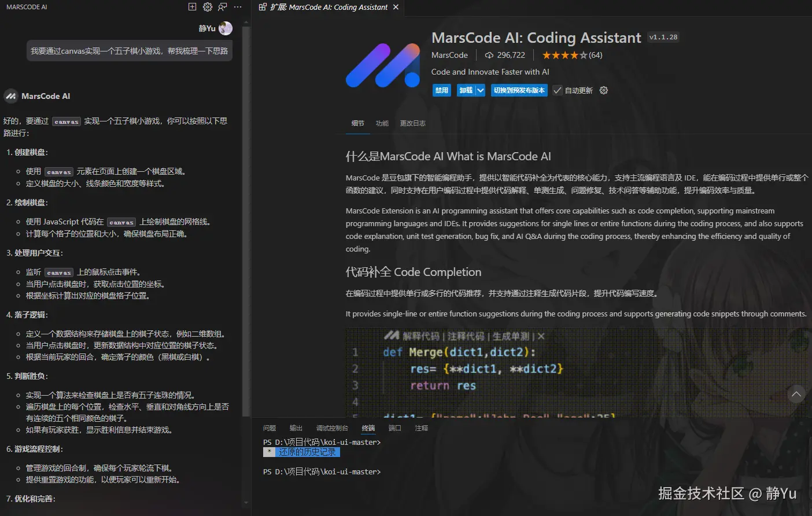
Task: Click the (64) ratings count
Action: (x=596, y=56)
